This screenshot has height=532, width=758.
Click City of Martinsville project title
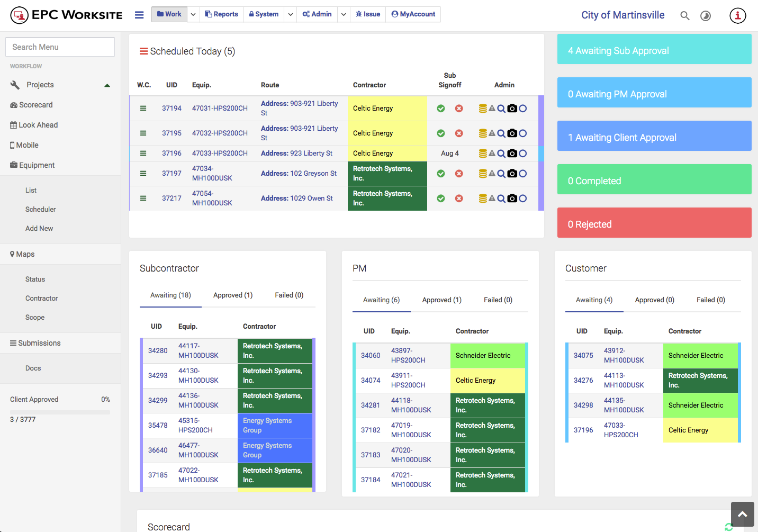coord(623,15)
